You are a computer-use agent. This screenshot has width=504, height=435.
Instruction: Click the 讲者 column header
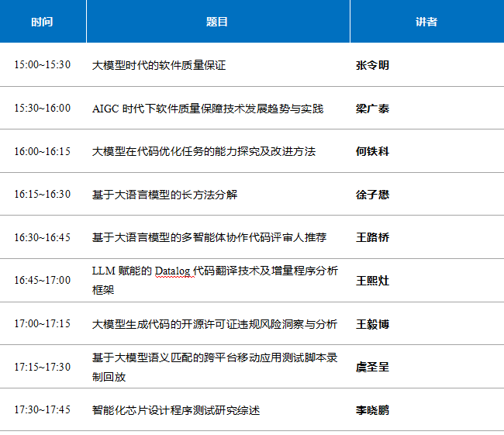(x=426, y=22)
